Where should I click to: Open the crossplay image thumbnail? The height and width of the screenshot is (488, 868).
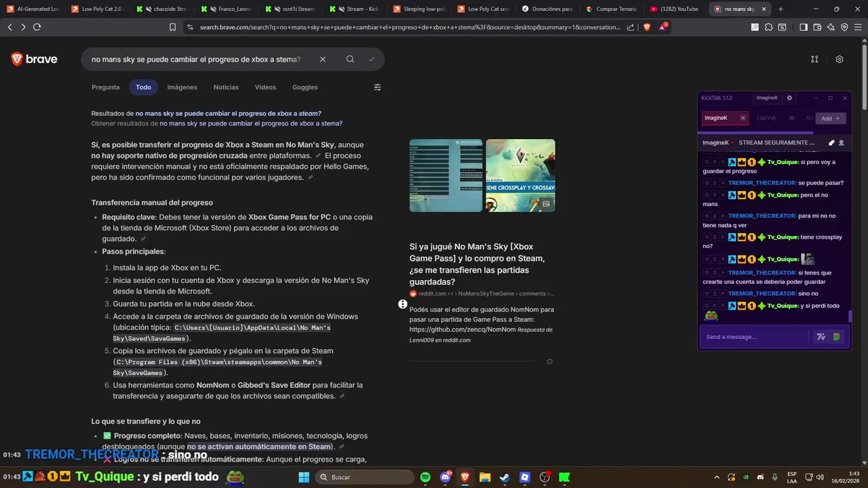[x=521, y=176]
